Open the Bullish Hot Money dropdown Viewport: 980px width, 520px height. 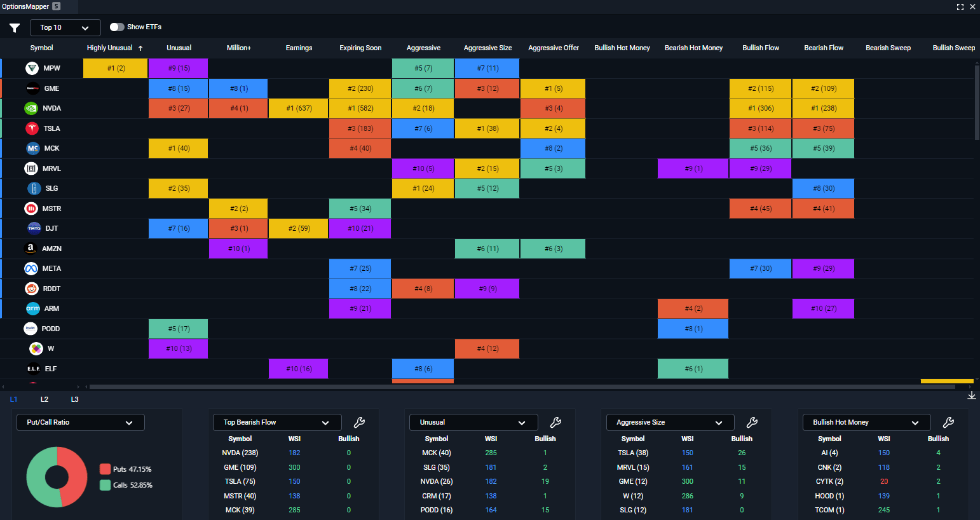[x=866, y=423]
